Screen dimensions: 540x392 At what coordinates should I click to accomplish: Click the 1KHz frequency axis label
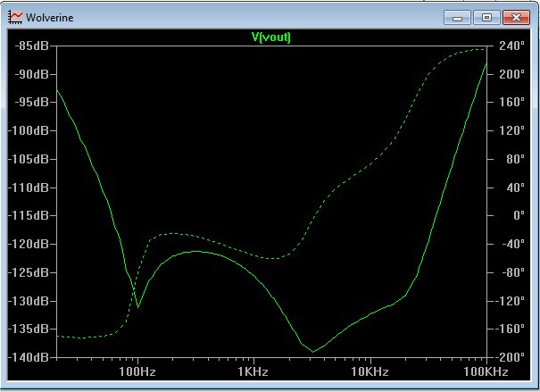pos(253,371)
